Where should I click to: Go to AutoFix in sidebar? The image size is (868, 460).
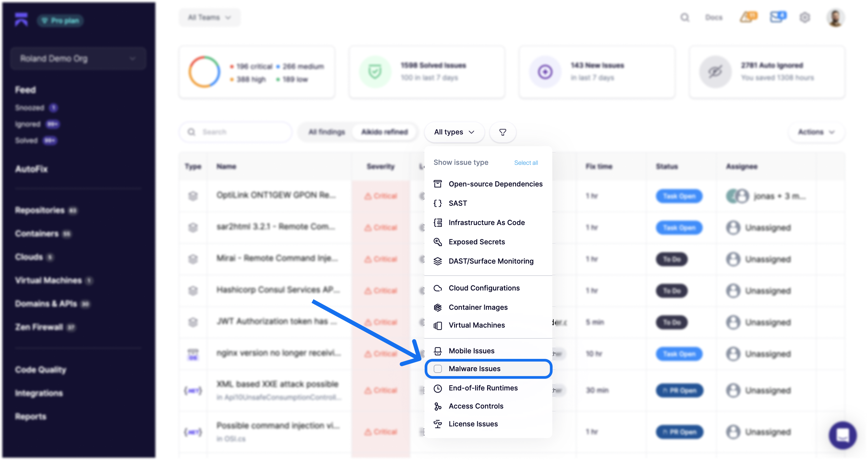[x=31, y=169]
